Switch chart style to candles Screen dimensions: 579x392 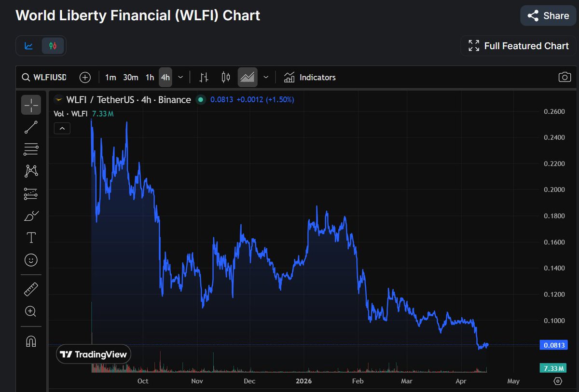pyautogui.click(x=225, y=77)
